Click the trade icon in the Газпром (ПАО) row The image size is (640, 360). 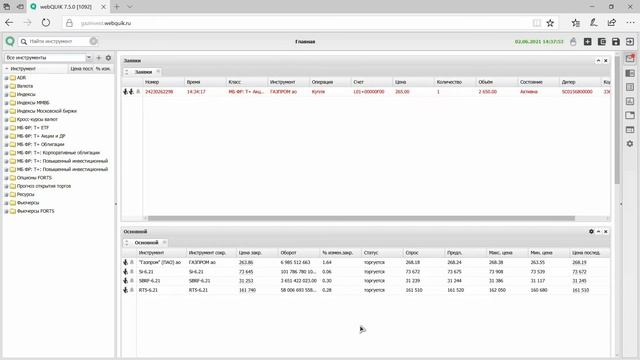pos(125,262)
